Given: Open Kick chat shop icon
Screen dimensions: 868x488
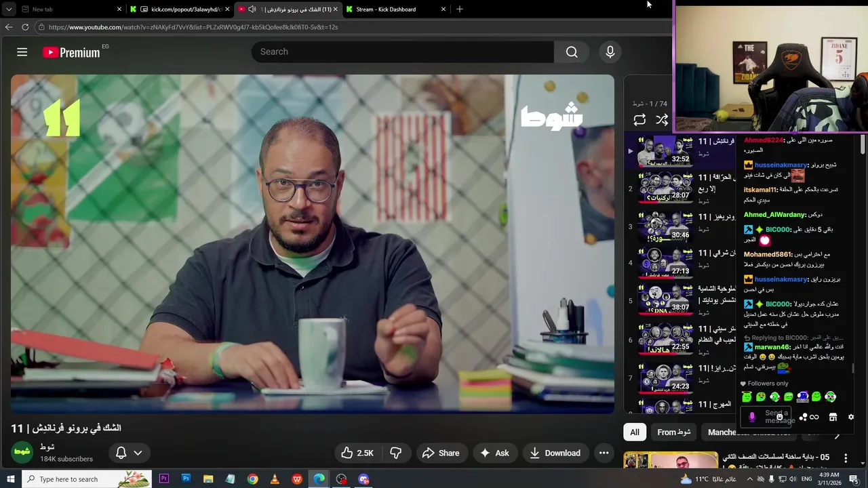Looking at the screenshot, I should coord(833,417).
